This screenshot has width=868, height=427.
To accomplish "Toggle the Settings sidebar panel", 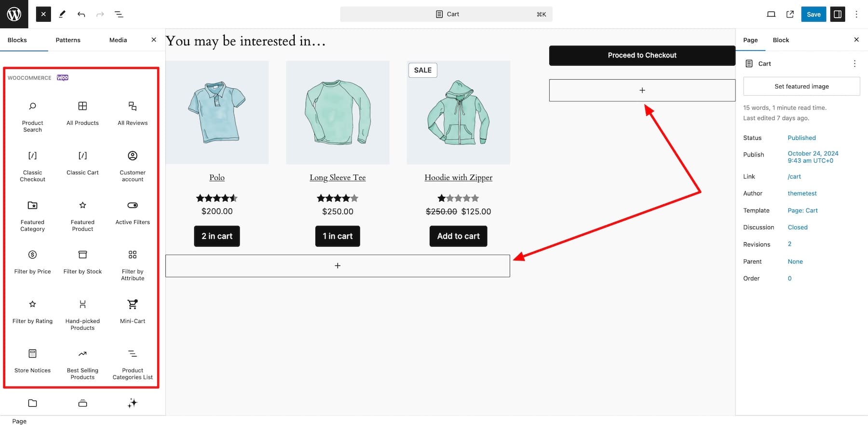I will (x=837, y=14).
